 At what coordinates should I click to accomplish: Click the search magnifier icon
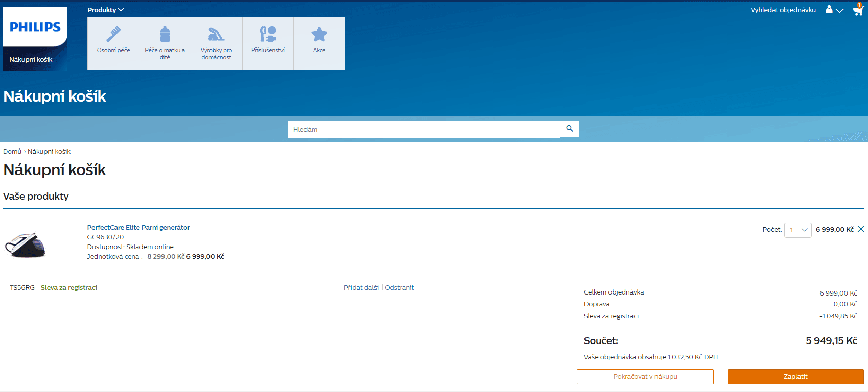[x=570, y=129]
